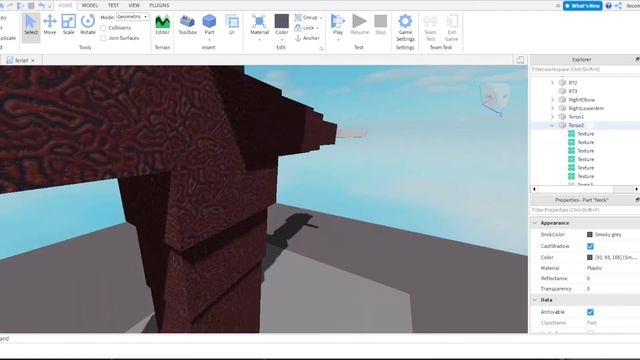
Task: Focus the Filter Properties search field
Action: coord(584,210)
